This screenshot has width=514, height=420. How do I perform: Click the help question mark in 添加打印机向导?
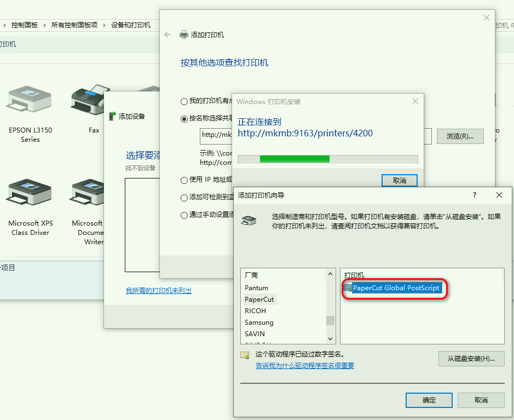point(474,195)
